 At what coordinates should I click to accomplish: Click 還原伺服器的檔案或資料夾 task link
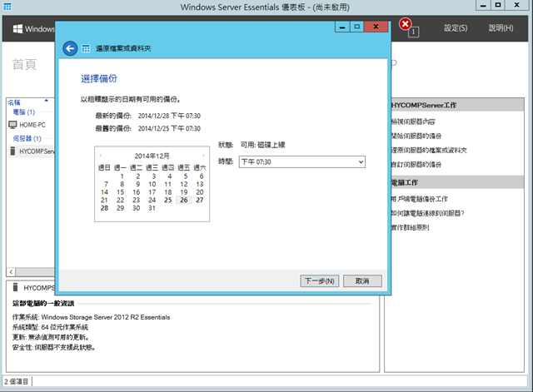429,150
